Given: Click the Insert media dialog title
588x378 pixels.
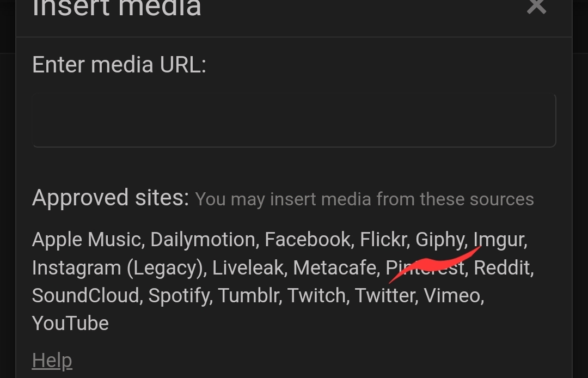Looking at the screenshot, I should click(x=117, y=8).
